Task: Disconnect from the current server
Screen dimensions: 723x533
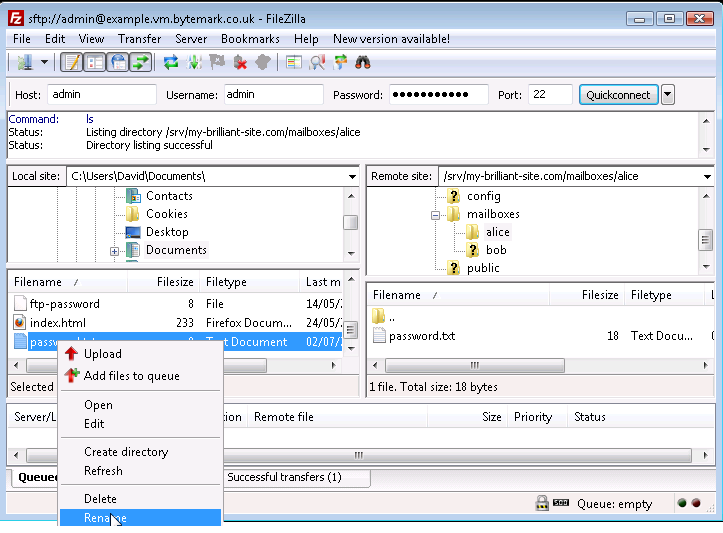Action: [x=240, y=62]
